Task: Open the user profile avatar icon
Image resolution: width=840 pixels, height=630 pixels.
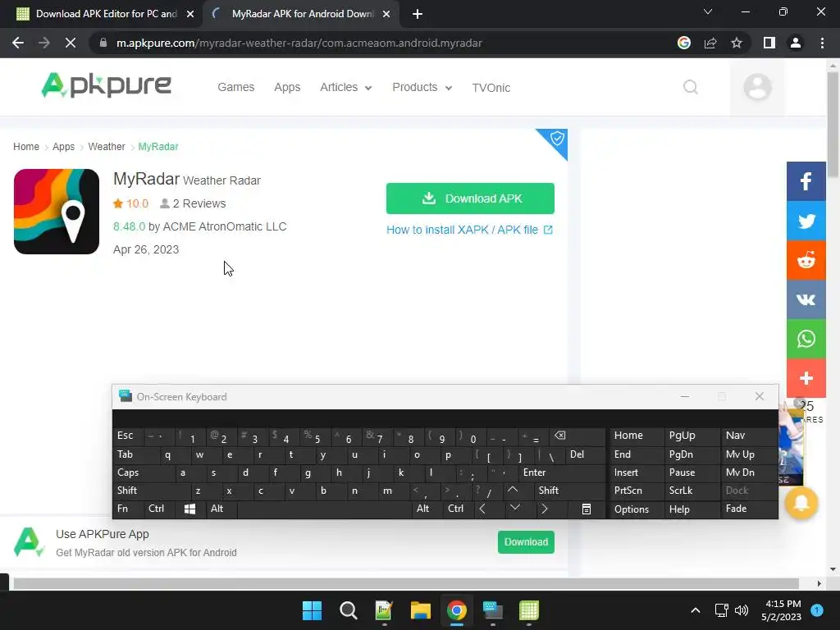Action: (x=757, y=87)
